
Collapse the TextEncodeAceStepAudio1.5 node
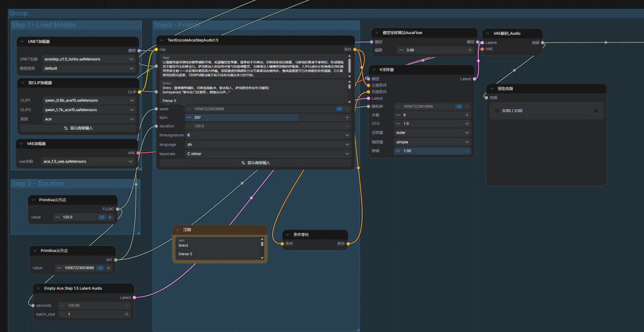[162, 40]
